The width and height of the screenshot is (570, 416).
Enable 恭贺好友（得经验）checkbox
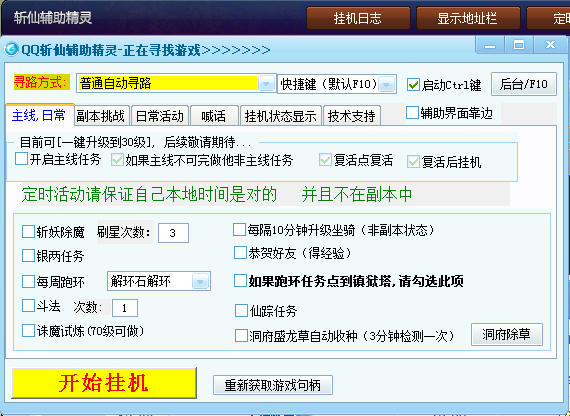pyautogui.click(x=240, y=252)
